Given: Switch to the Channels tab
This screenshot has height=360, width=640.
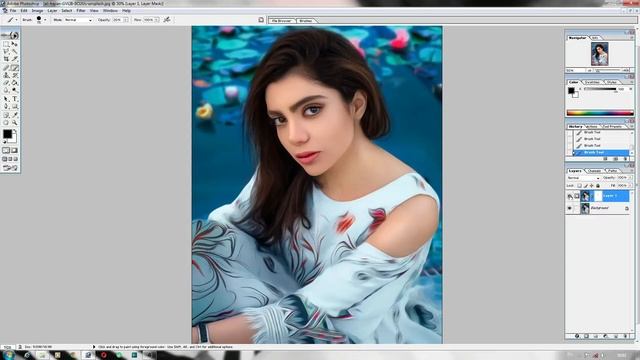Looking at the screenshot, I should 594,171.
